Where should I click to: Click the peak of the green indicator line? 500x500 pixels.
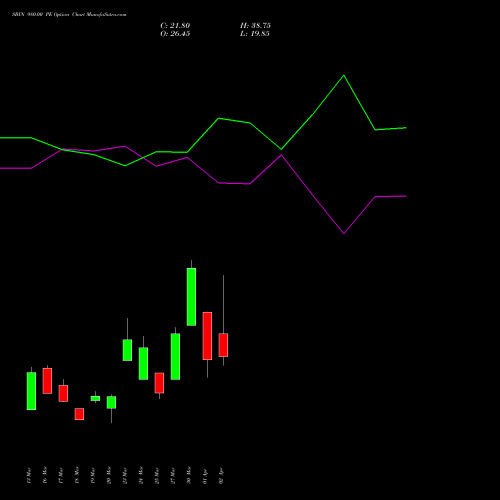tap(344, 76)
